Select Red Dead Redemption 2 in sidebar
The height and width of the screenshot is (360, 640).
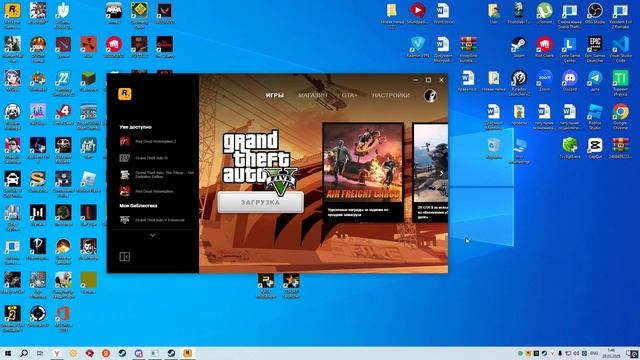[x=156, y=141]
